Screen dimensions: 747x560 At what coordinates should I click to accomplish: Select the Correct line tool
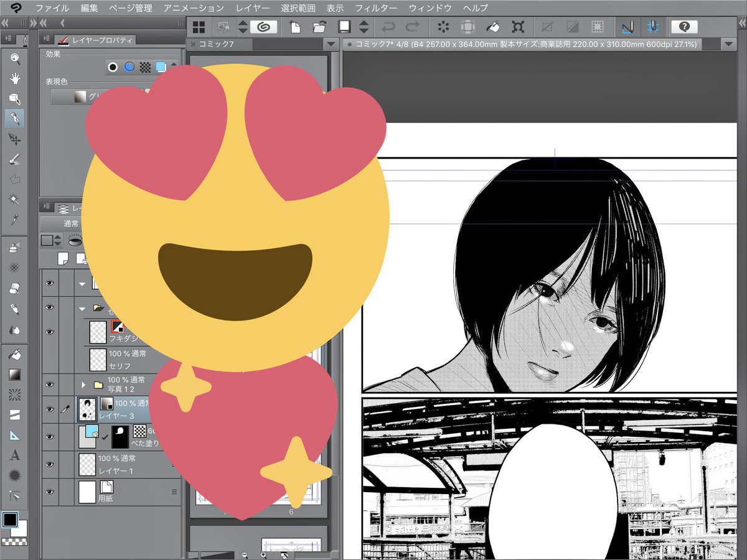(x=15, y=495)
